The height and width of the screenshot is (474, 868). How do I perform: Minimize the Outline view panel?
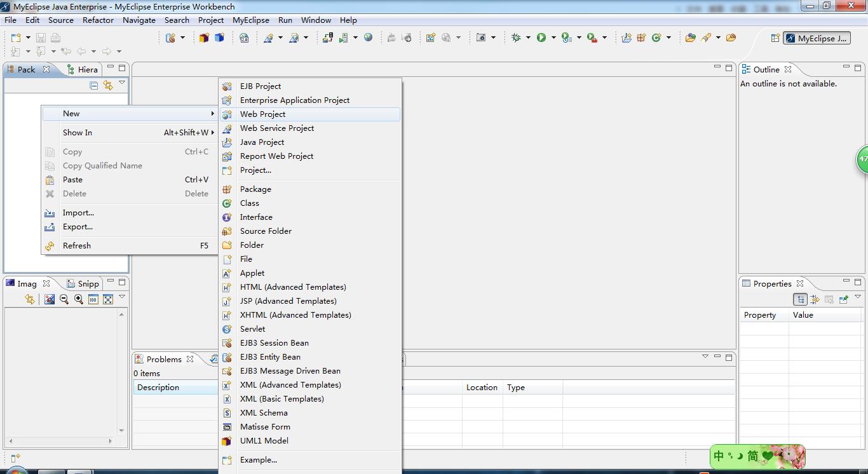coord(846,67)
